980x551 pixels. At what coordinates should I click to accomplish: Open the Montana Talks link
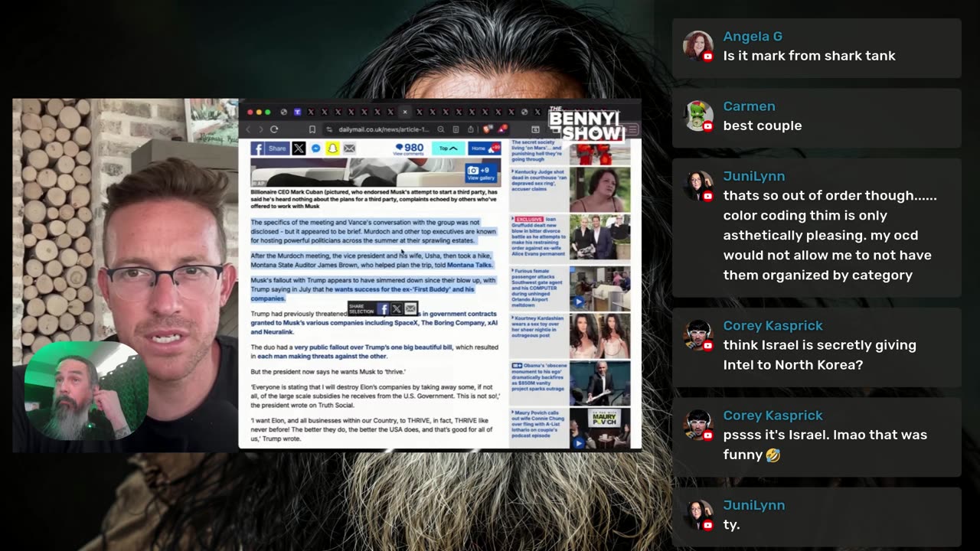[469, 265]
